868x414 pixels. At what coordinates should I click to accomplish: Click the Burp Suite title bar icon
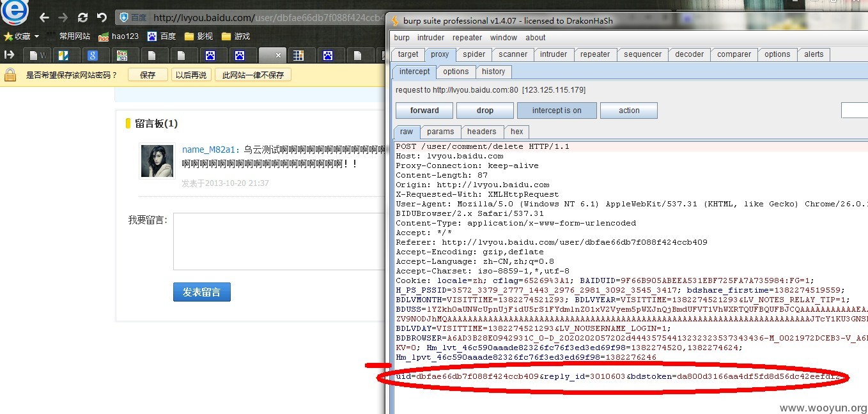pos(396,20)
